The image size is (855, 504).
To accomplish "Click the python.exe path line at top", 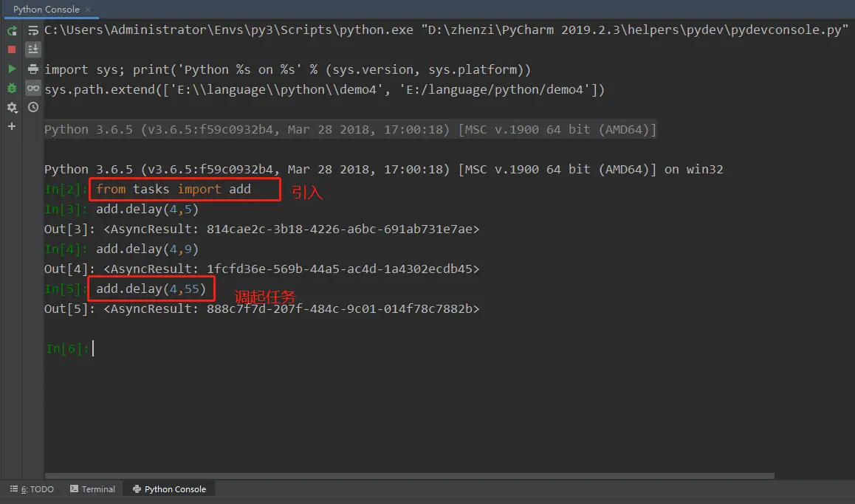I will 446,30.
